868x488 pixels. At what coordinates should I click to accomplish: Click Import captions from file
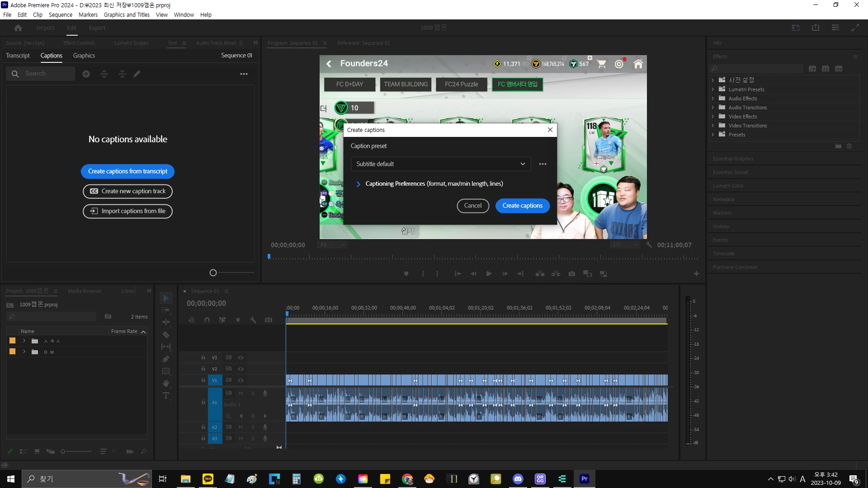(127, 211)
